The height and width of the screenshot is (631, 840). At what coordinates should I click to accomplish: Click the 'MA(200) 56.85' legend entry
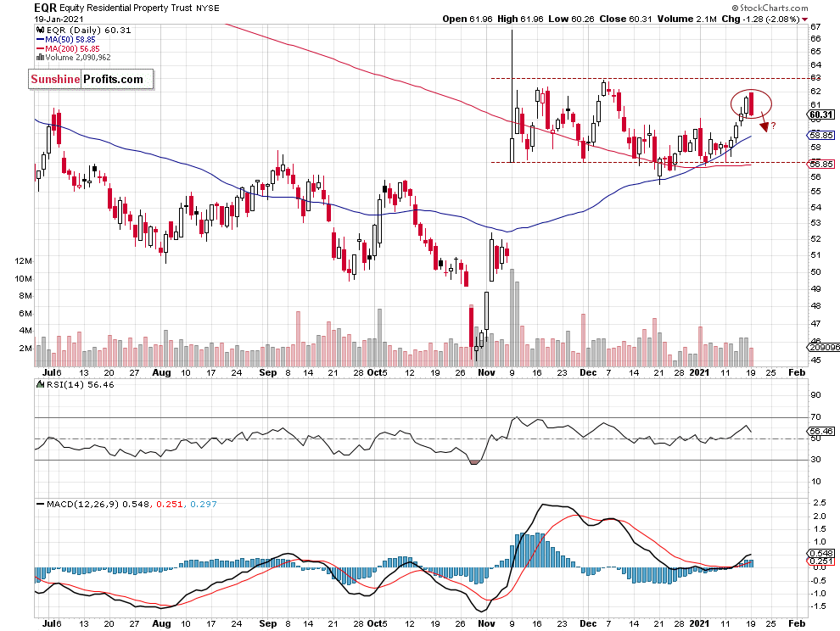coord(72,48)
